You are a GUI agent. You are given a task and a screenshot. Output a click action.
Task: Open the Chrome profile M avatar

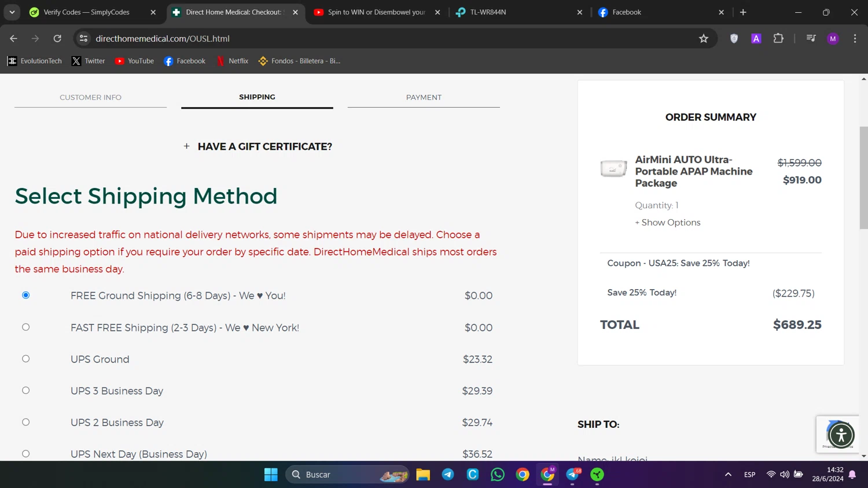tap(833, 38)
